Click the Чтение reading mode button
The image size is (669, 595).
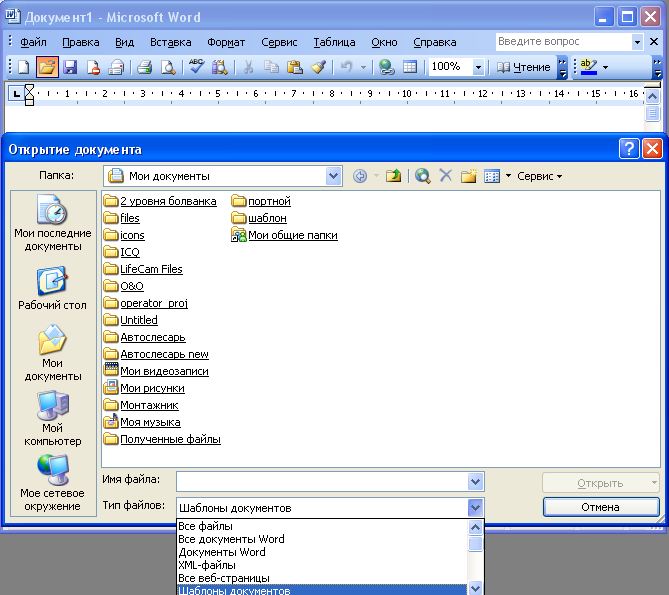tap(524, 67)
